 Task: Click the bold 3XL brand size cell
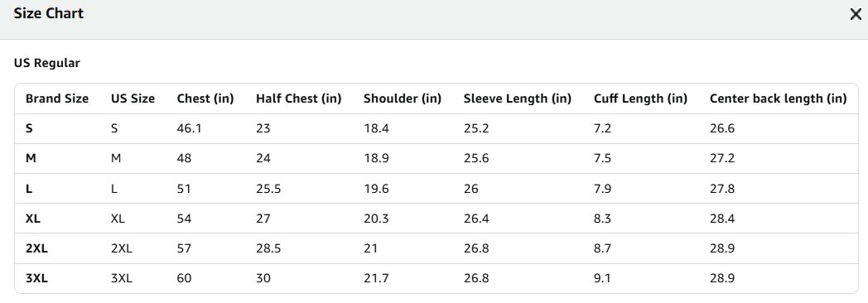(36, 278)
